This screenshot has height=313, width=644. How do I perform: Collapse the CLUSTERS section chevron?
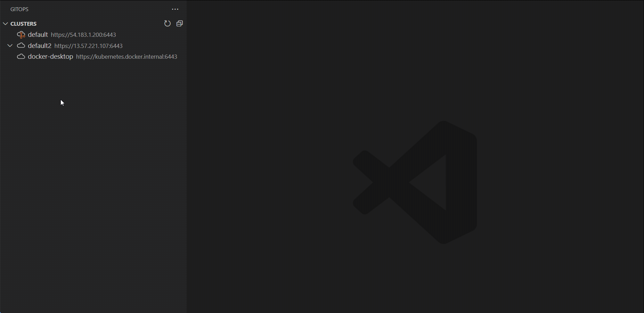point(6,24)
